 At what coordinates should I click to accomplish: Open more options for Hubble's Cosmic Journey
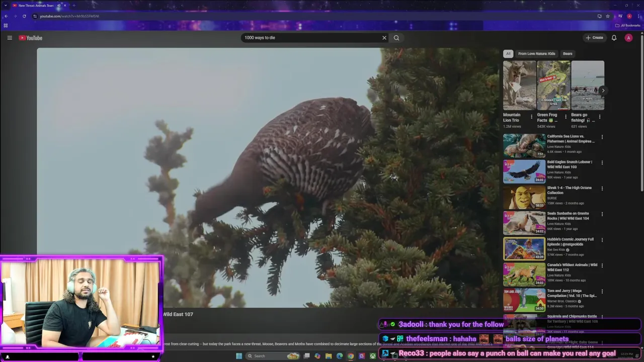pyautogui.click(x=602, y=240)
